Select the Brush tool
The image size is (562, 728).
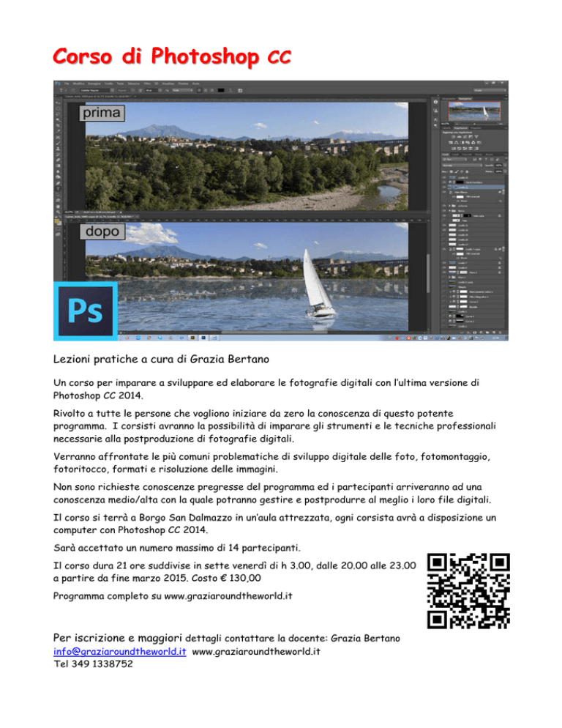tap(58, 143)
